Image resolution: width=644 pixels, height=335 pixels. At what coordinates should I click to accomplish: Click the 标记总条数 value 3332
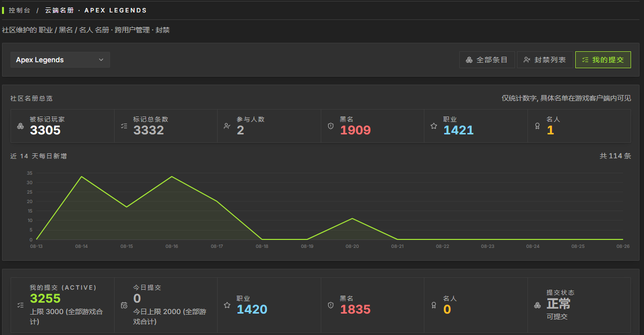148,130
